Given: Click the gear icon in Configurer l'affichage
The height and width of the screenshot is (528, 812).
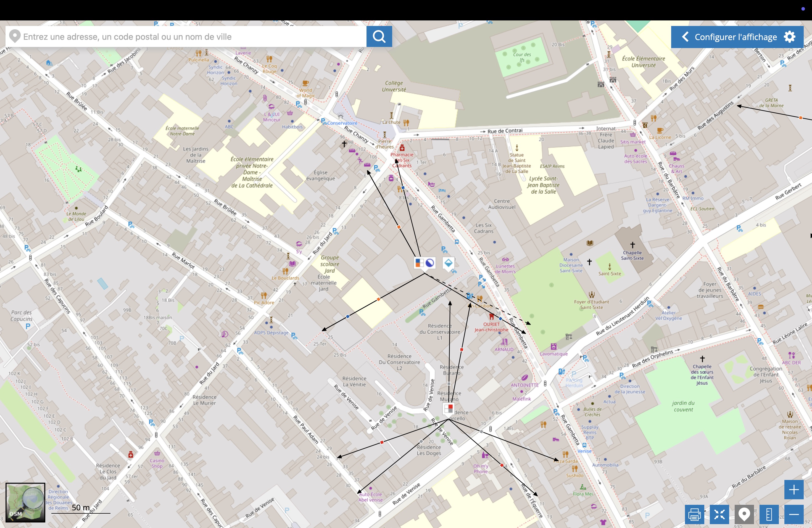Looking at the screenshot, I should [789, 37].
